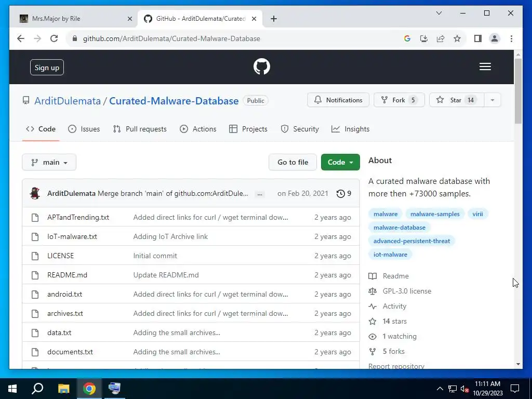This screenshot has width=532, height=399.
Task: Open the hamburger navigation menu
Action: tap(485, 66)
